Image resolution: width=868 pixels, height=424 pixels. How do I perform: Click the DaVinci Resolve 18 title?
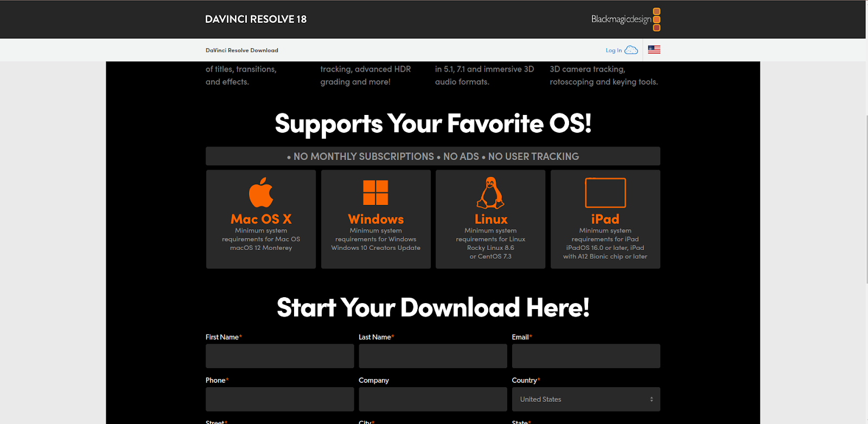click(256, 19)
